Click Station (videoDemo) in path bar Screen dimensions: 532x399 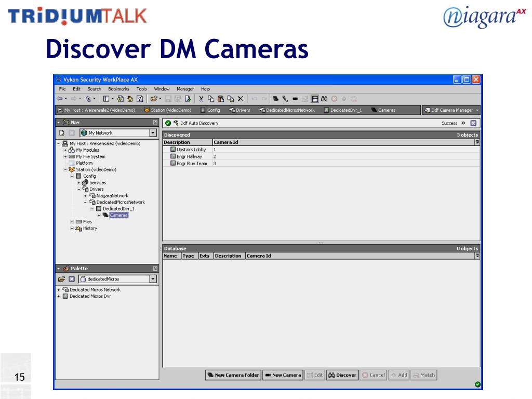click(x=168, y=110)
